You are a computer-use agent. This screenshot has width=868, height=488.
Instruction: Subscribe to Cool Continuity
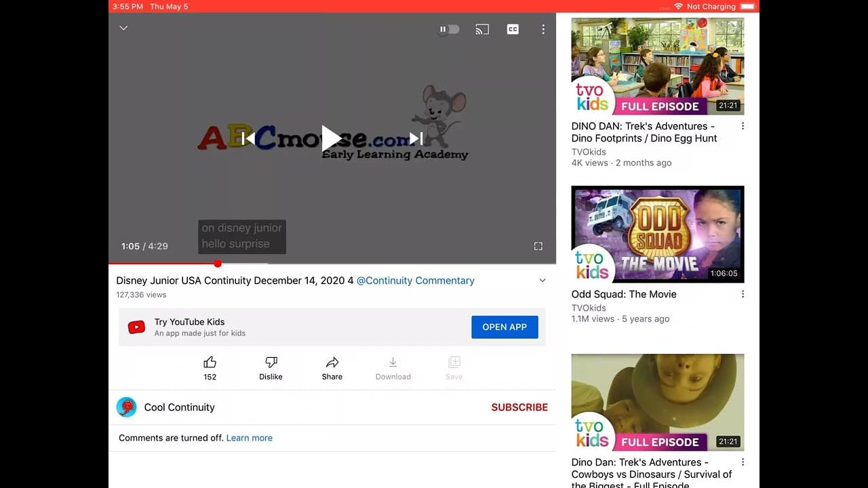(519, 407)
